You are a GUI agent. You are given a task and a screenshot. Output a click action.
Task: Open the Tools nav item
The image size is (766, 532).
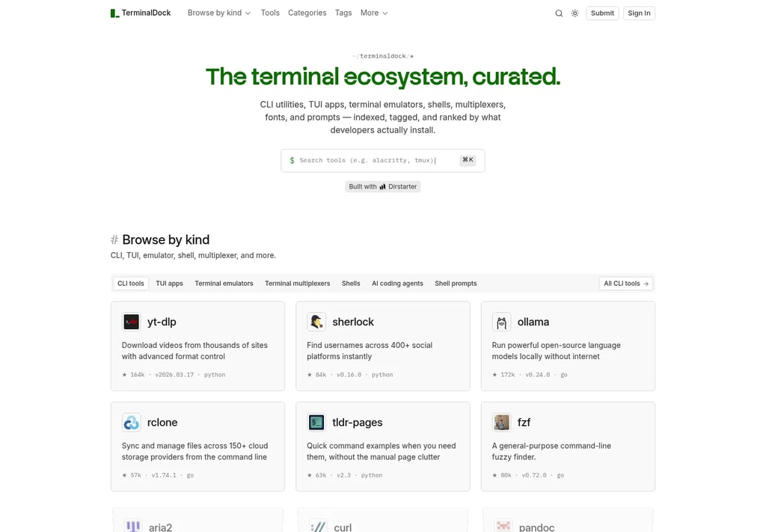270,13
